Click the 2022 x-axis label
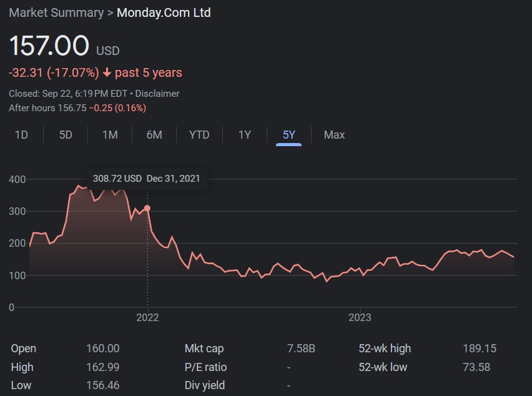 click(x=147, y=317)
